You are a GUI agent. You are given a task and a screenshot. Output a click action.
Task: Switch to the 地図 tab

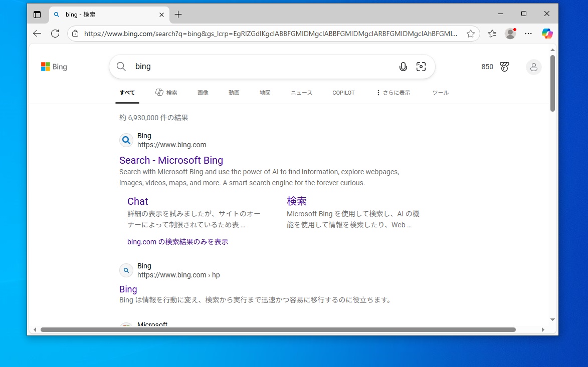click(265, 93)
